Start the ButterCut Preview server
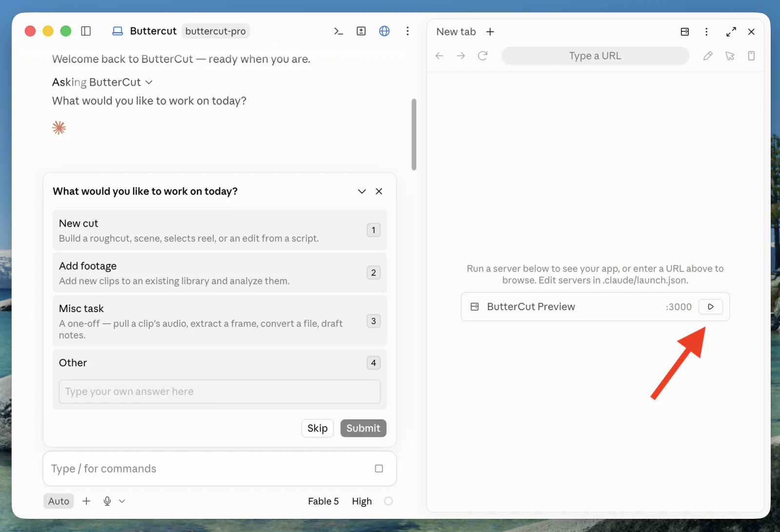 point(711,307)
